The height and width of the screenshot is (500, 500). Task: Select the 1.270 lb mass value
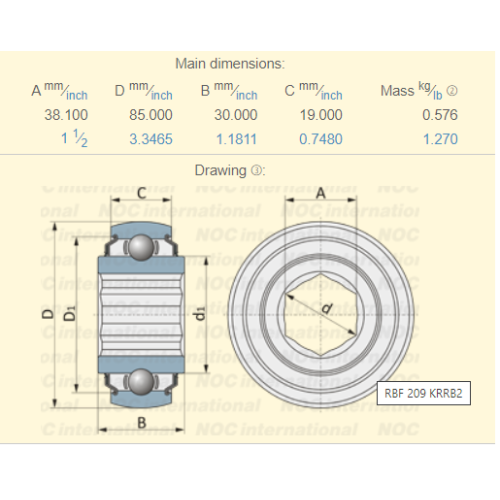point(440,139)
